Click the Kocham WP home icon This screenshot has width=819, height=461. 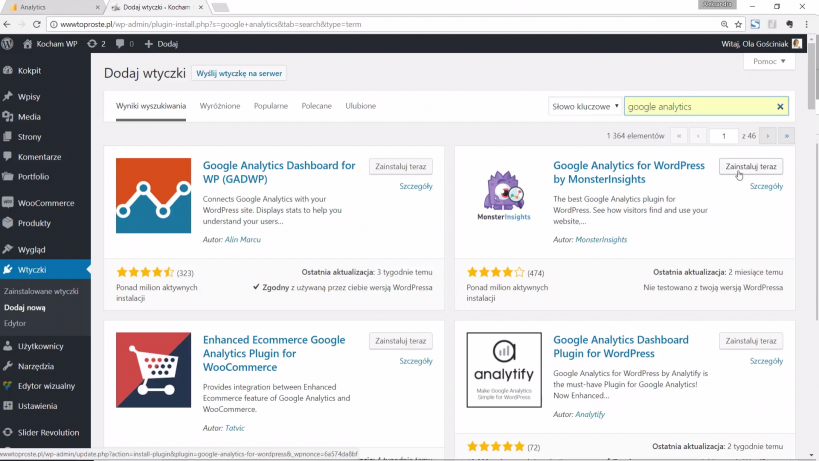tap(28, 44)
